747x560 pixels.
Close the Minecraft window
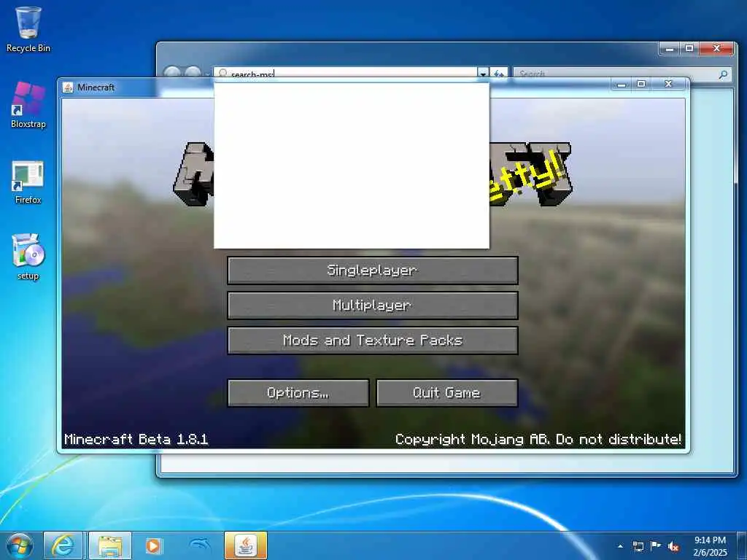tap(669, 85)
